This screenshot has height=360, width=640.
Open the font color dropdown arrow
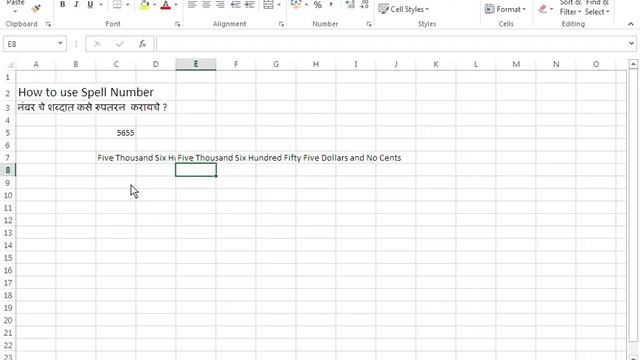pos(176,4)
